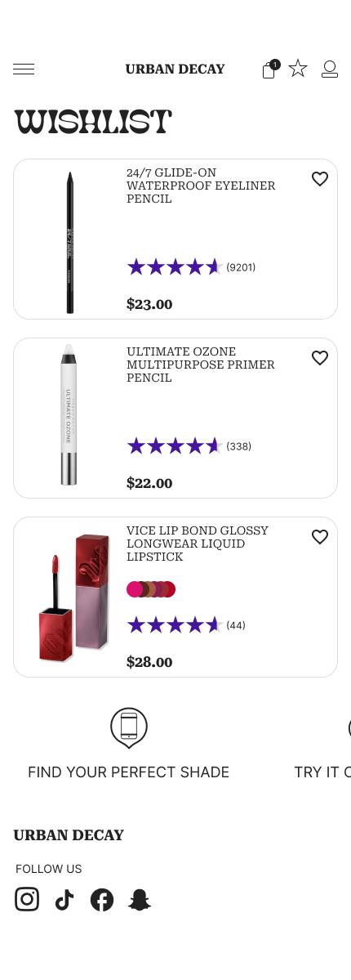The width and height of the screenshot is (351, 980).
Task: Open the hamburger menu
Action: 24,69
